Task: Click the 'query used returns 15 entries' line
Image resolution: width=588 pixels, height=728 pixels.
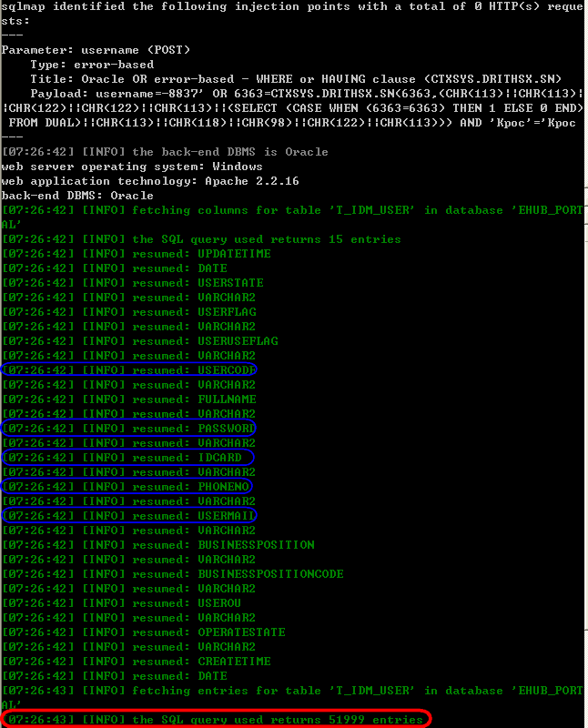Action: pyautogui.click(x=201, y=239)
